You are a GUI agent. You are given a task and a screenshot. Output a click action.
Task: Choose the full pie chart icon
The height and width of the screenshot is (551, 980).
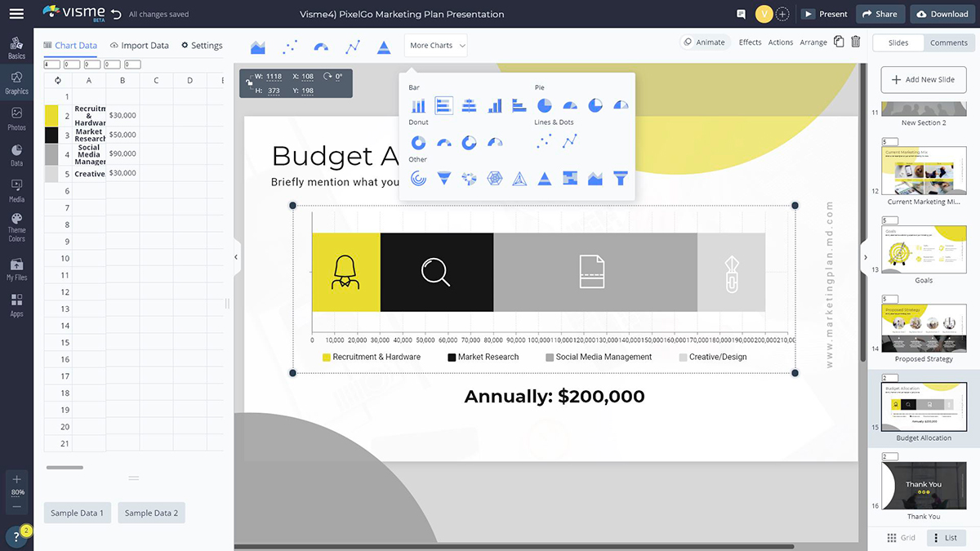[x=545, y=105]
